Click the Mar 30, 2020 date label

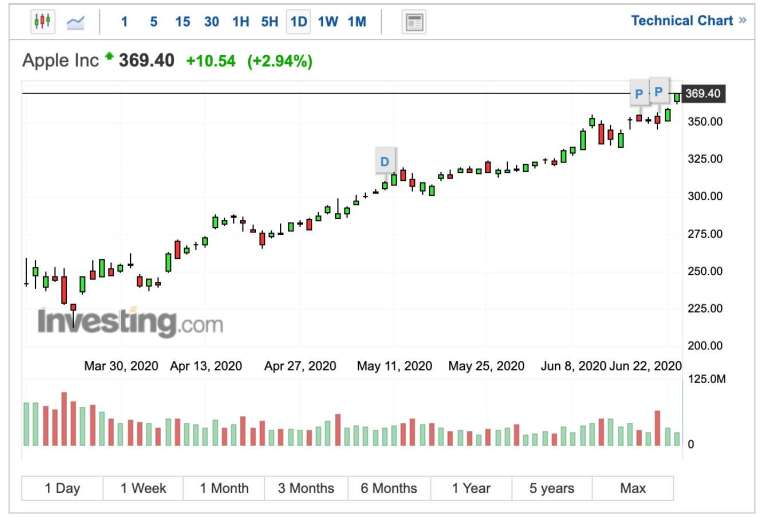121,365
